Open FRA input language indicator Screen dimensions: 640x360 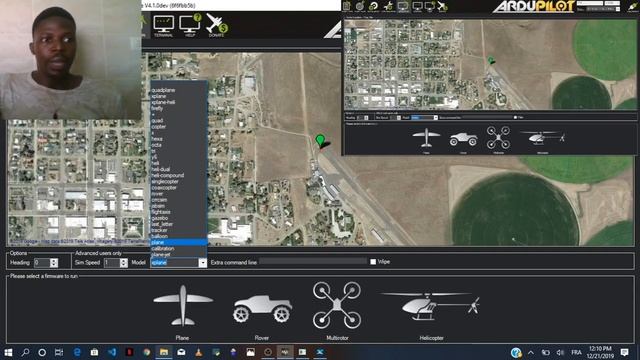tap(576, 352)
